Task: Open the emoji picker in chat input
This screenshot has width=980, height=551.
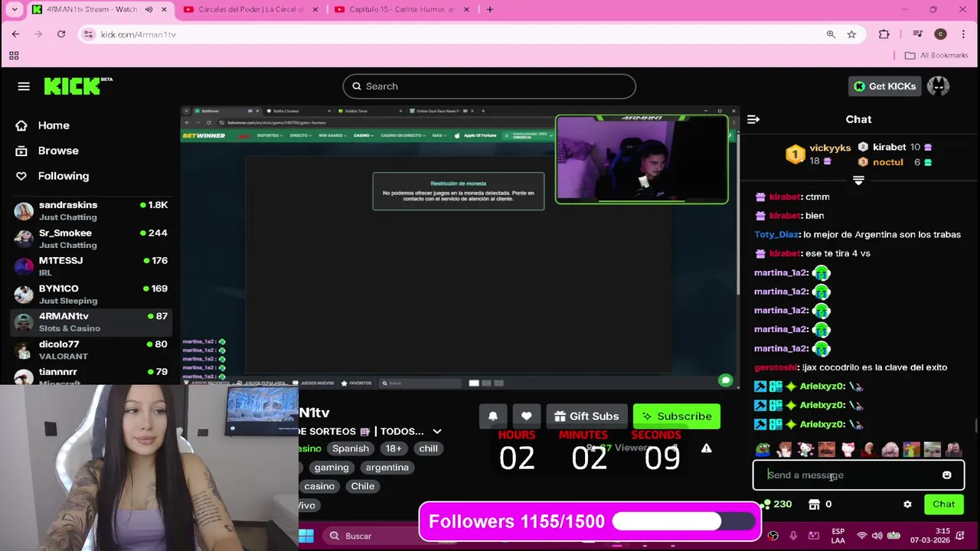Action: (x=946, y=475)
